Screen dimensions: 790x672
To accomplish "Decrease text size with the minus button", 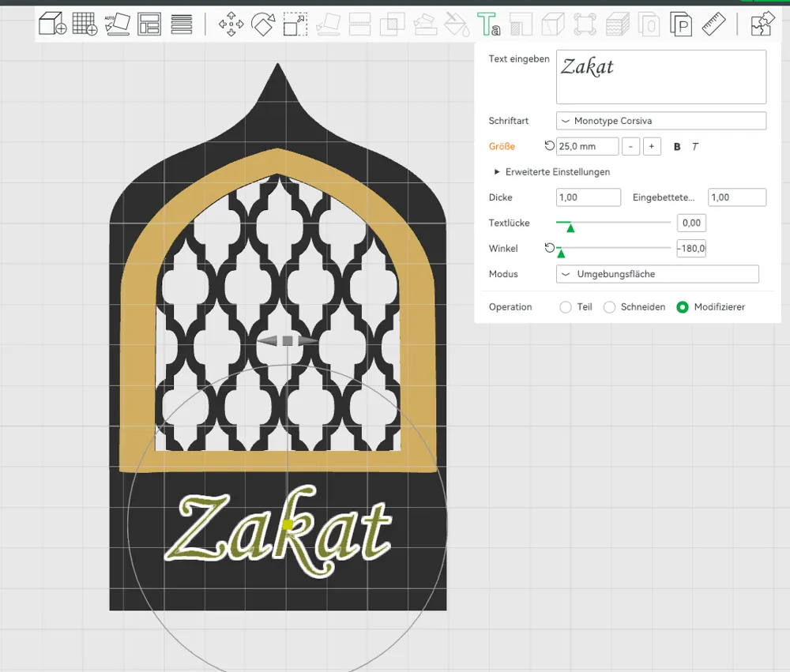I will [630, 147].
